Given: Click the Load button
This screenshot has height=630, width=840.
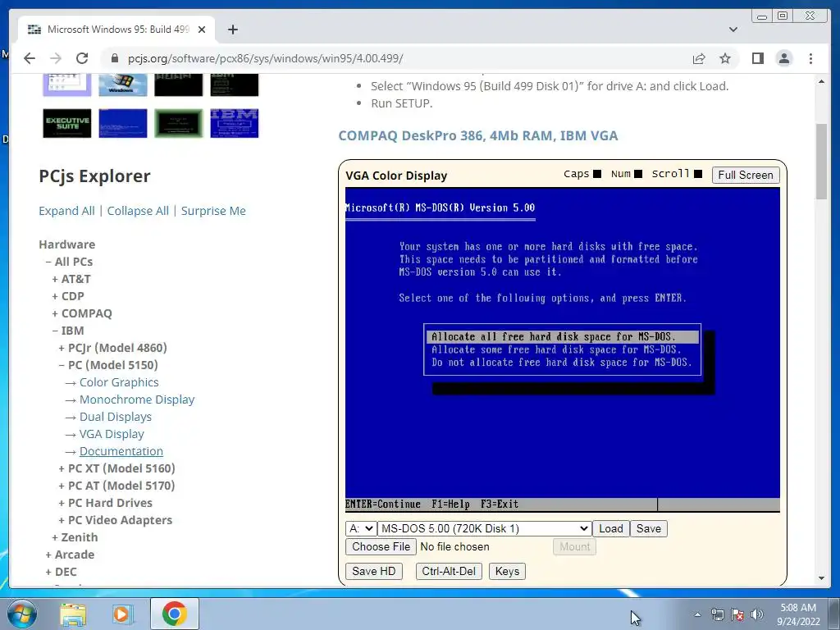Looking at the screenshot, I should (610, 529).
